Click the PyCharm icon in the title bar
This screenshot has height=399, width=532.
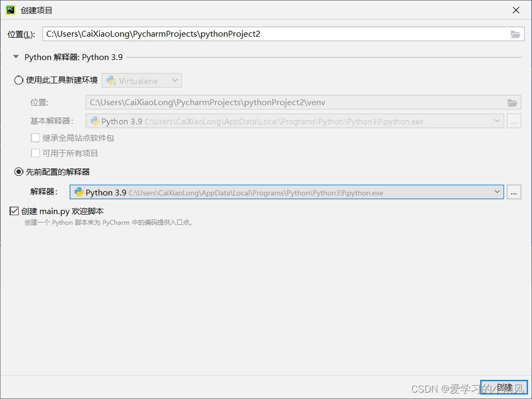pyautogui.click(x=11, y=10)
